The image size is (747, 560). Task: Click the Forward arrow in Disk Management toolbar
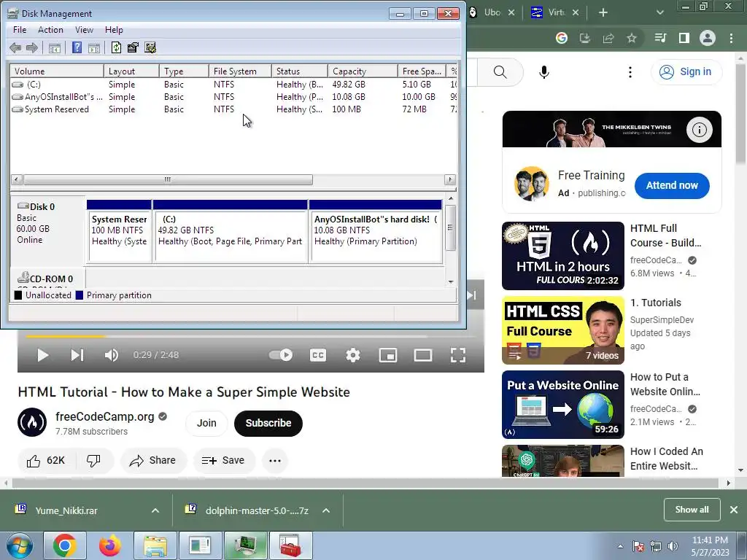coord(32,47)
